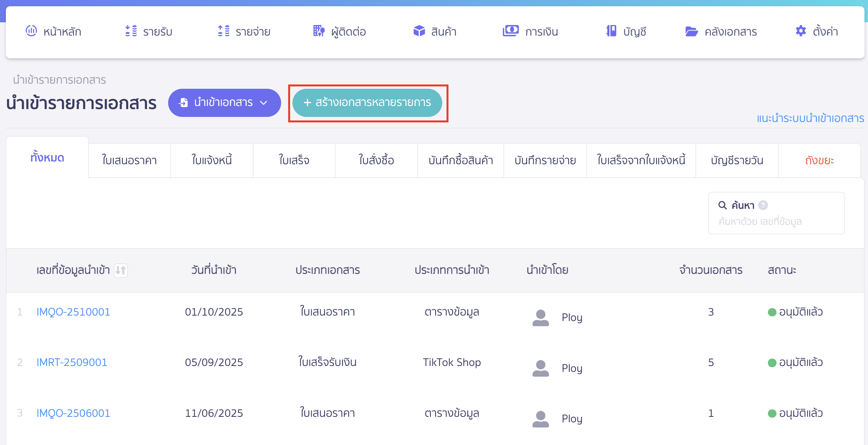
Task: Click the help question mark beside ค้นหา
Action: (763, 205)
